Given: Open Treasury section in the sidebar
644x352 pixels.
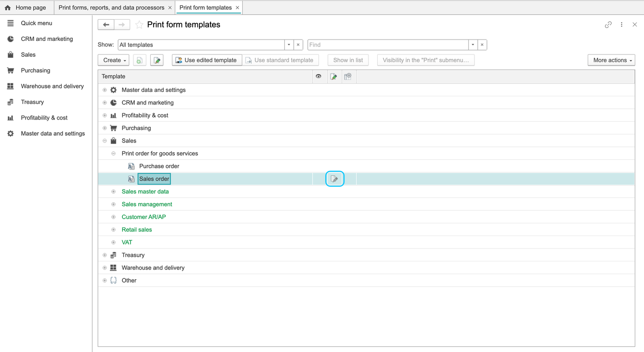Looking at the screenshot, I should pos(32,102).
